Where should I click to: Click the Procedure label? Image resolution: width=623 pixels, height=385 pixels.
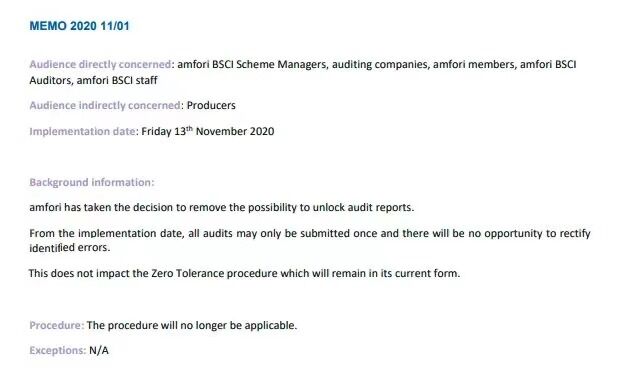click(56, 325)
